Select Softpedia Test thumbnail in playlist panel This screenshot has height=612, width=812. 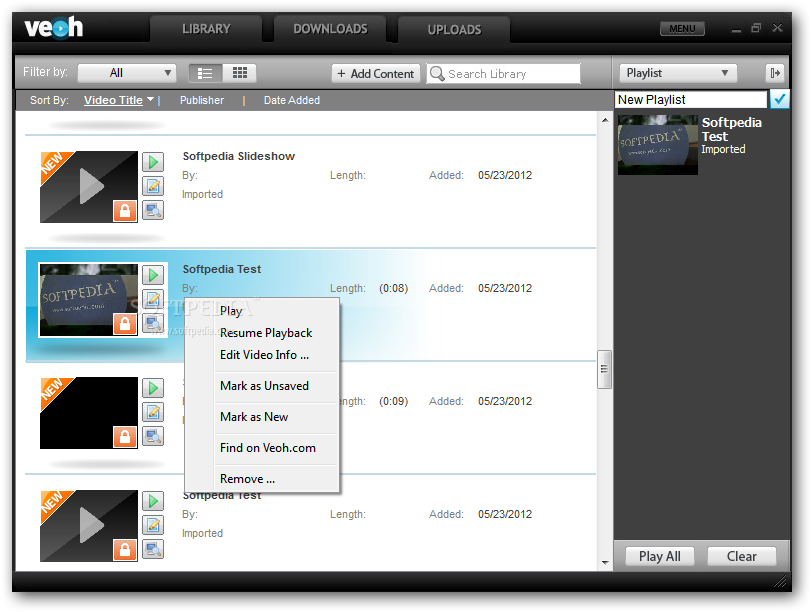pos(658,145)
